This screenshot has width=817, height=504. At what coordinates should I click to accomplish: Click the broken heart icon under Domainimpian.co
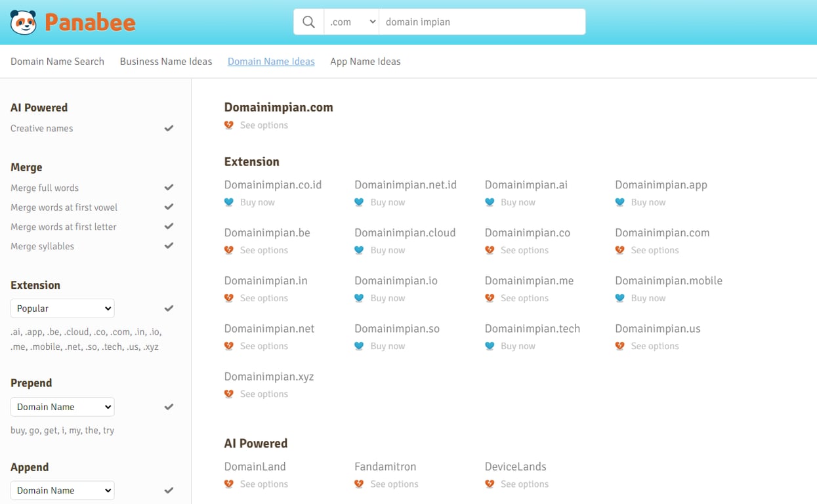(x=490, y=250)
